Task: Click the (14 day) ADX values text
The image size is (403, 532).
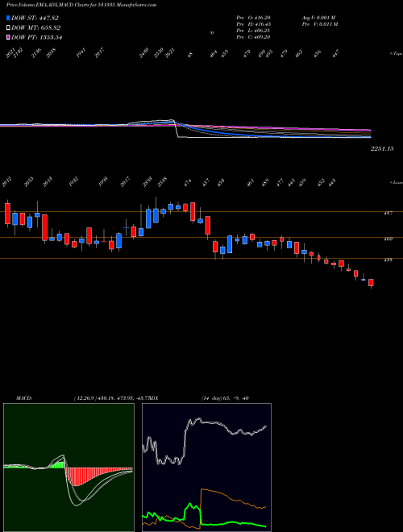Action: click(225, 398)
